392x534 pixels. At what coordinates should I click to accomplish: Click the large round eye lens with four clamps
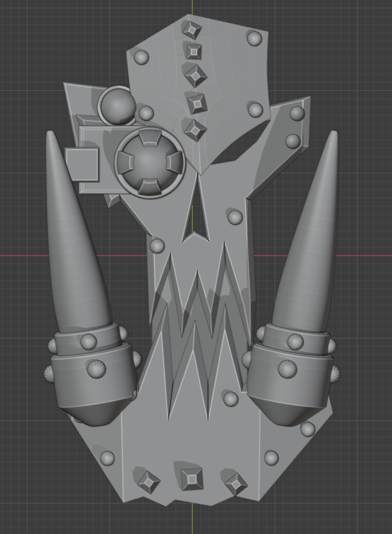click(150, 162)
